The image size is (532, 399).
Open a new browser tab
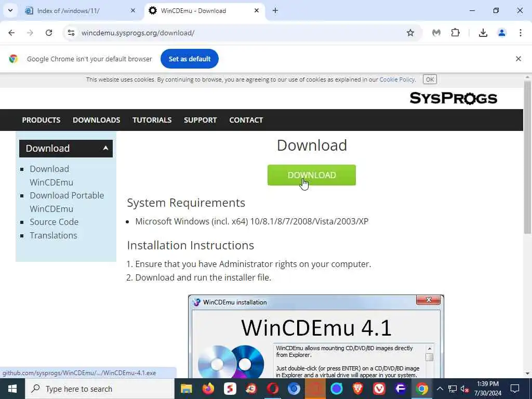point(275,10)
